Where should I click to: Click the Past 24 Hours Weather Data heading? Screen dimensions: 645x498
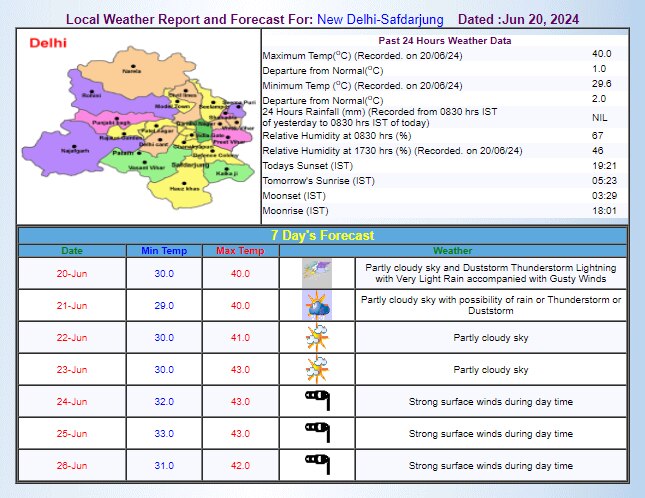pos(447,41)
